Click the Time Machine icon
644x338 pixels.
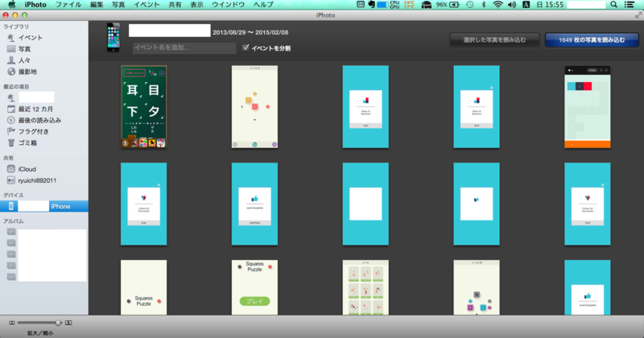point(470,5)
